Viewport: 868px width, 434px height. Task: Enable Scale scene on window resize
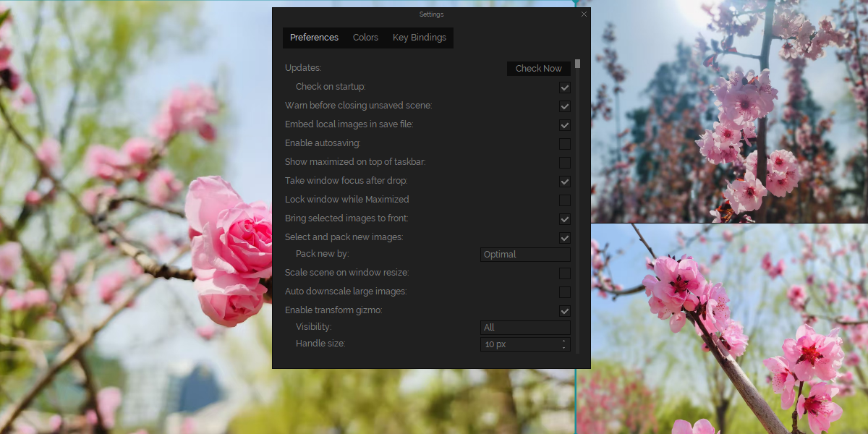(x=565, y=273)
